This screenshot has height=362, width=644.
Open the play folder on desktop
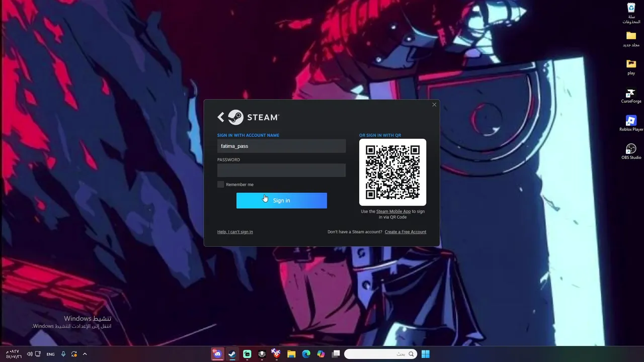631,67
